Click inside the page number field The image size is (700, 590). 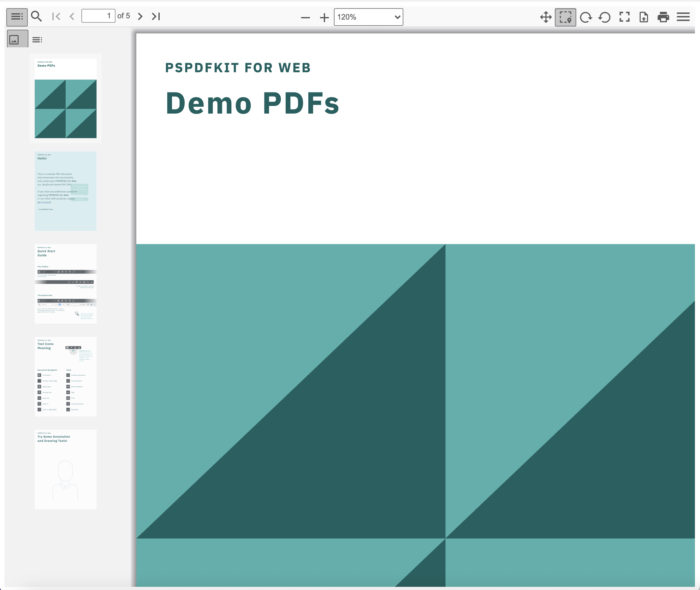(99, 16)
